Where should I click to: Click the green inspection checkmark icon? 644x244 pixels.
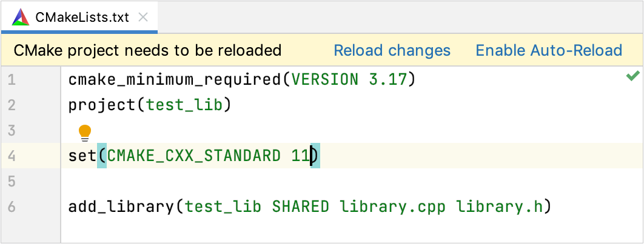point(632,76)
